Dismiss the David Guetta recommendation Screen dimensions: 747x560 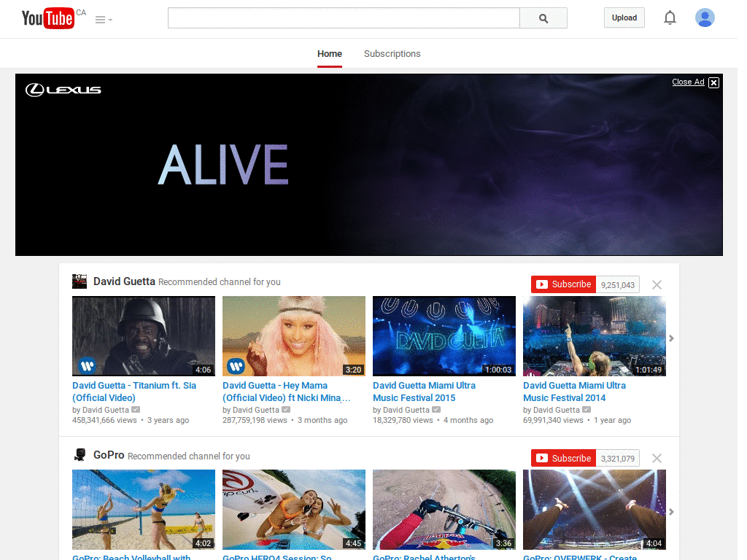tap(657, 285)
